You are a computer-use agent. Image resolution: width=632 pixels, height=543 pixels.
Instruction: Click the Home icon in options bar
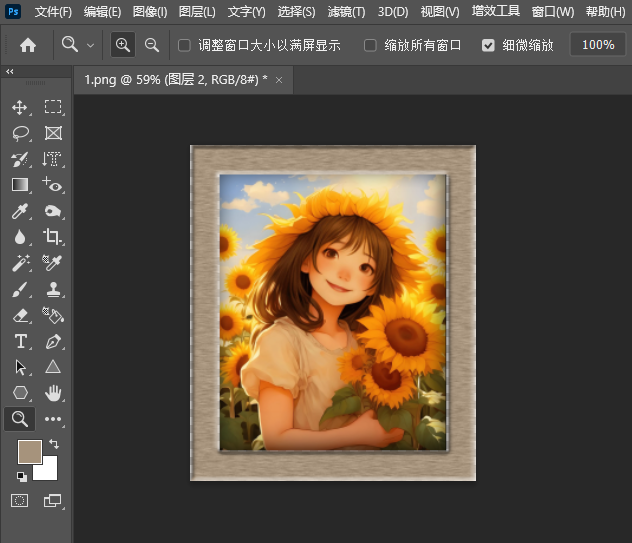28,45
